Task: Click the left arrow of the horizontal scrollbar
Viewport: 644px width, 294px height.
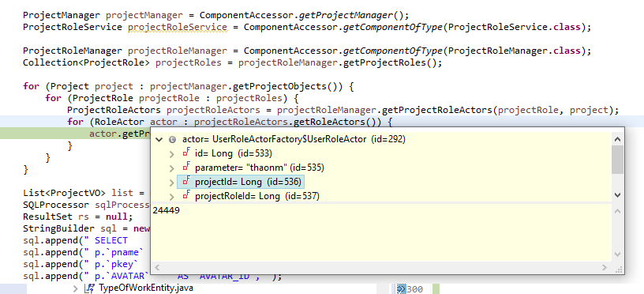Action: (157, 267)
